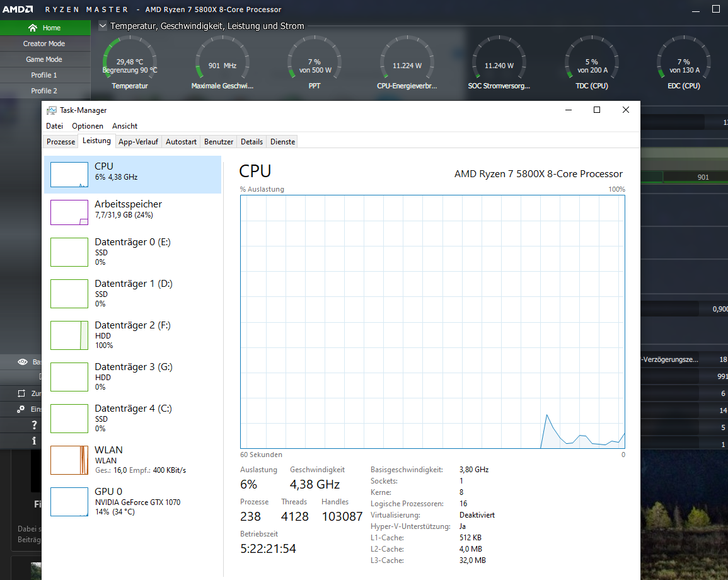Select Datenträger 3 (G:) entry

(x=132, y=376)
